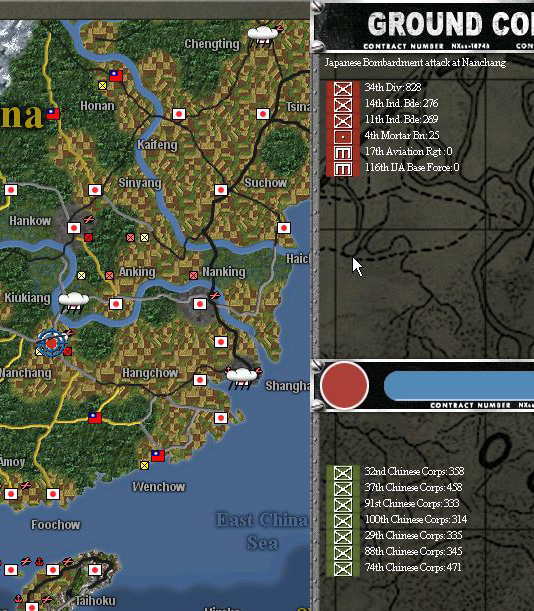534x611 pixels.
Task: Click '34th Div: 828' text
Action: [x=393, y=87]
